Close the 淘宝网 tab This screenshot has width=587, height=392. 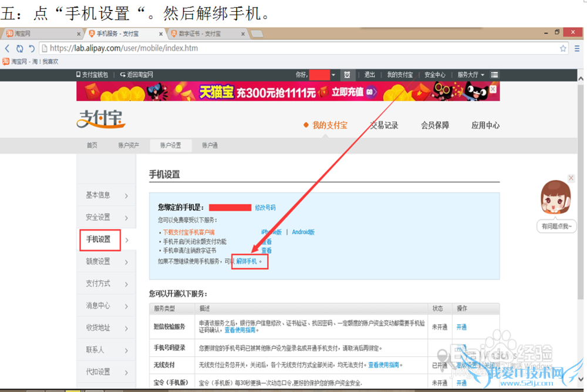(79, 34)
